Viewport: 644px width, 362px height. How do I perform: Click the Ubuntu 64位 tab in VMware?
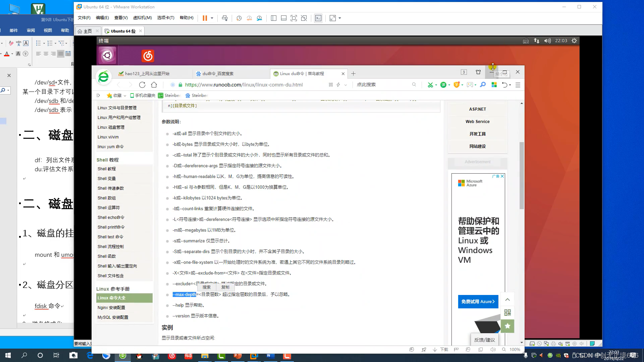pyautogui.click(x=123, y=31)
